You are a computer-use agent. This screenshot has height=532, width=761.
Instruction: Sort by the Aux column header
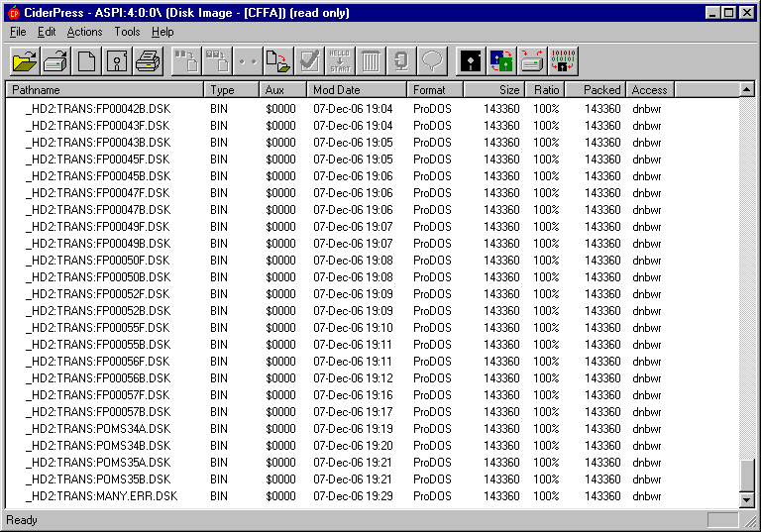click(x=283, y=90)
